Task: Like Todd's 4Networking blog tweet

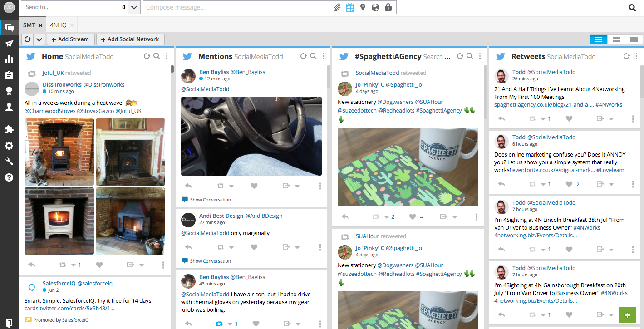Action: point(569,118)
